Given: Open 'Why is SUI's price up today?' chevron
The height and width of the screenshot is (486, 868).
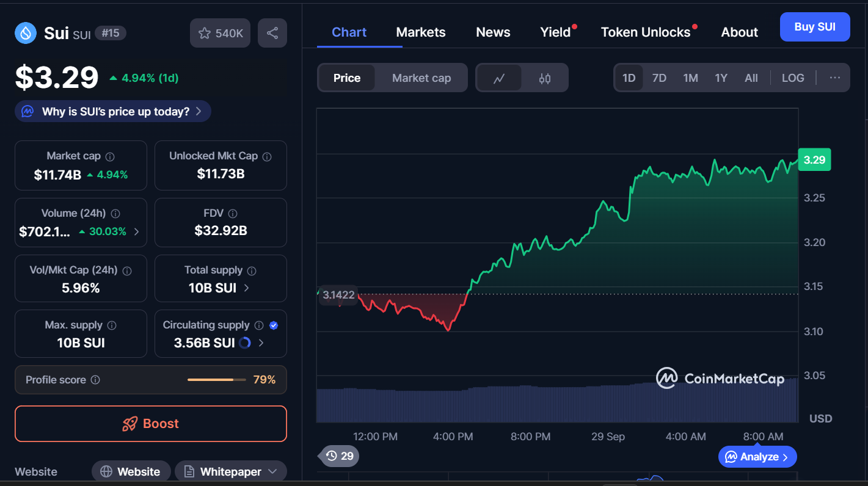Looking at the screenshot, I should point(199,112).
